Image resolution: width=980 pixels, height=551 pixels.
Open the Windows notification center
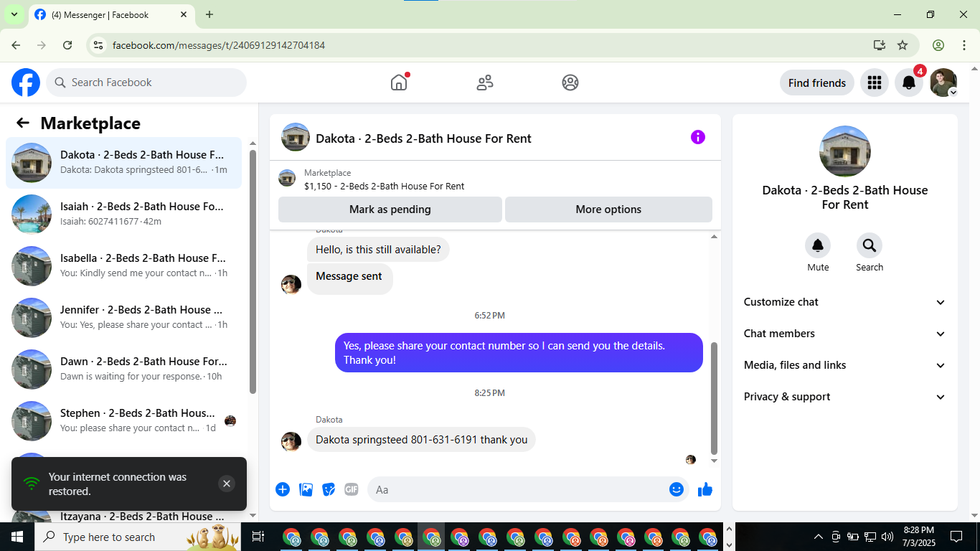point(956,537)
